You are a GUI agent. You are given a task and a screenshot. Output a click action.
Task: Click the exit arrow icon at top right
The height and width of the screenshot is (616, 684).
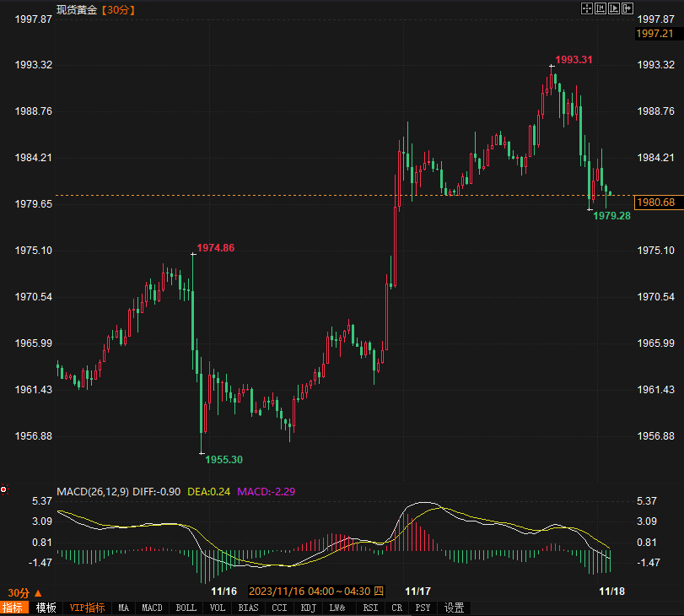(627, 8)
